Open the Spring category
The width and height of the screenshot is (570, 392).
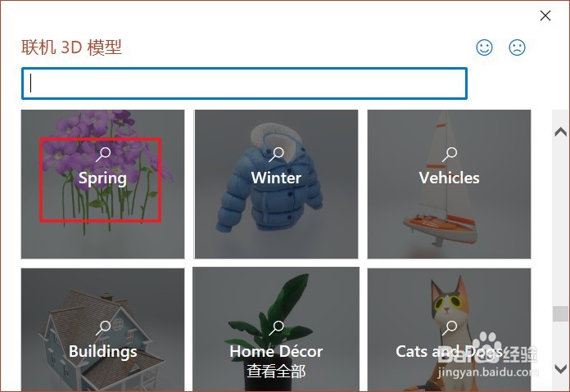tap(102, 184)
